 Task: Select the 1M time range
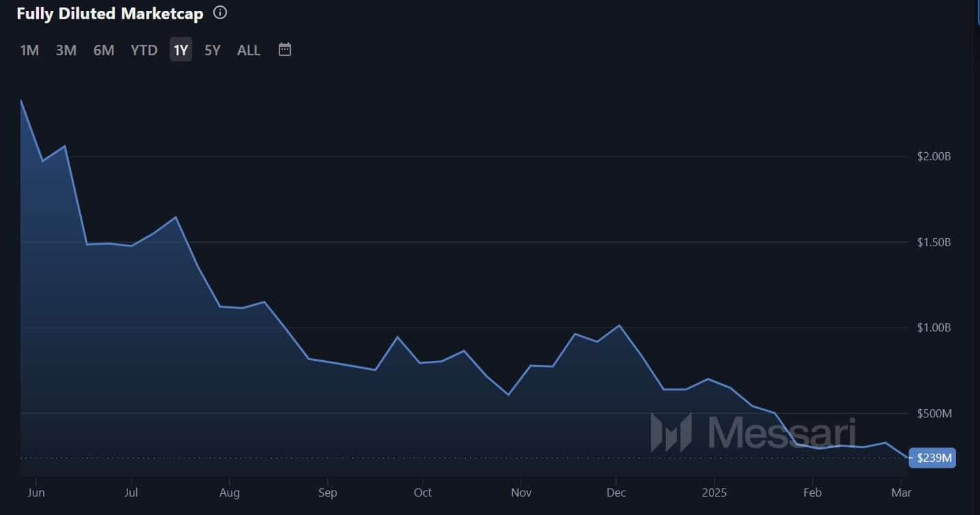(29, 50)
